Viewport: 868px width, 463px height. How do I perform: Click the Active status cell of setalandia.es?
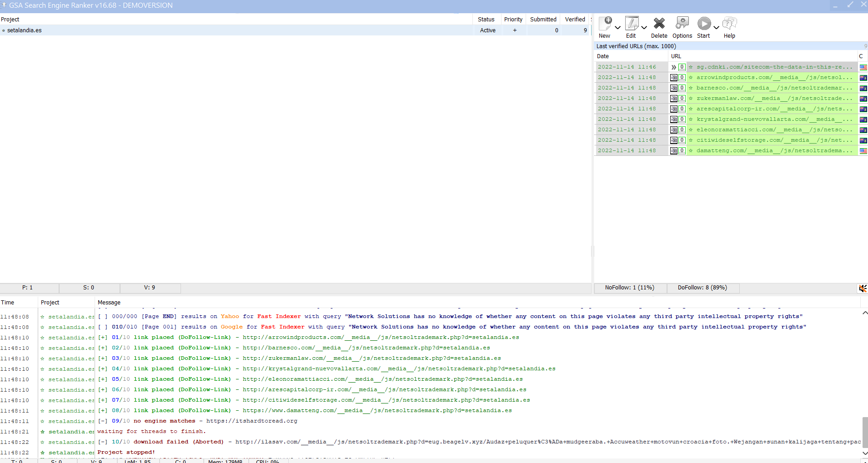(x=488, y=30)
